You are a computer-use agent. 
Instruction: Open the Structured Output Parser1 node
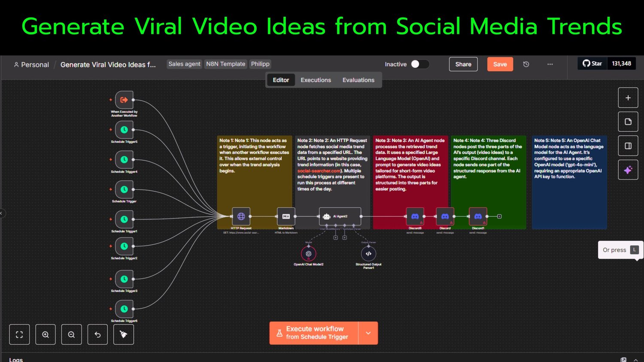point(368,254)
